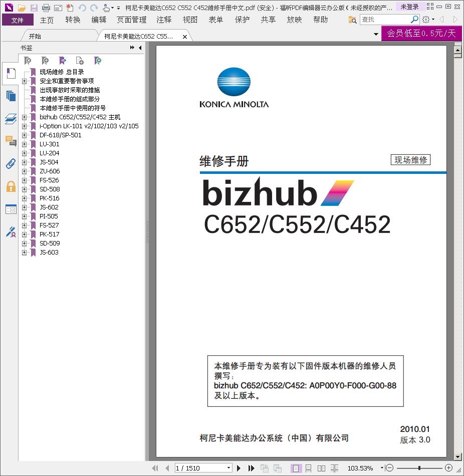This screenshot has height=476, width=464.
Task: Click the advanced search folder icon
Action: point(353,20)
